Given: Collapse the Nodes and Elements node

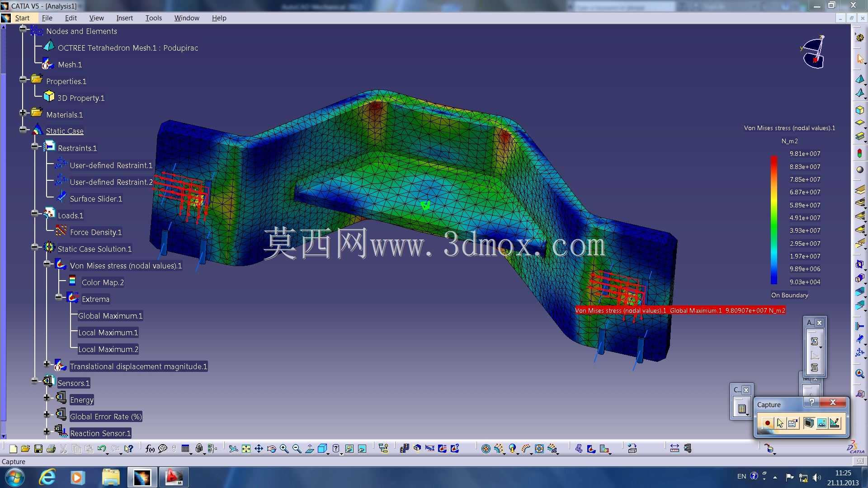Looking at the screenshot, I should coord(23,29).
